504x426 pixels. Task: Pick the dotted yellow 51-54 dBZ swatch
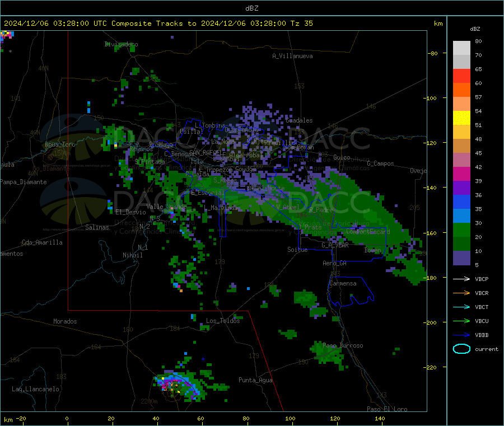(x=461, y=118)
